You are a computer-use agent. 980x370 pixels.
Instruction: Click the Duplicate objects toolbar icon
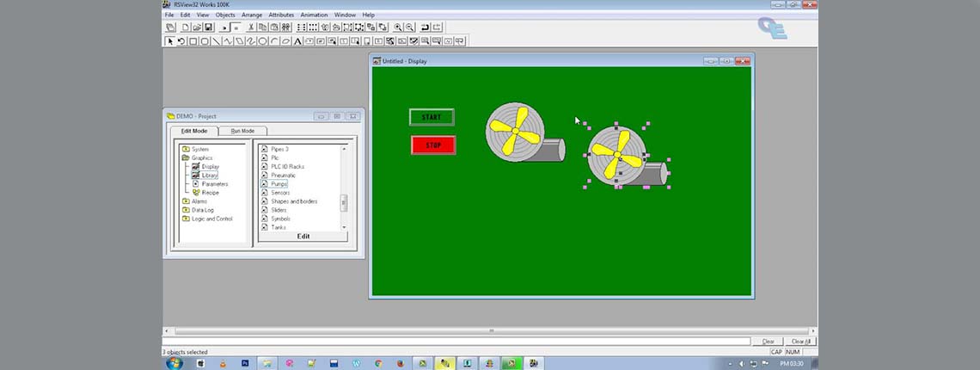tap(286, 28)
